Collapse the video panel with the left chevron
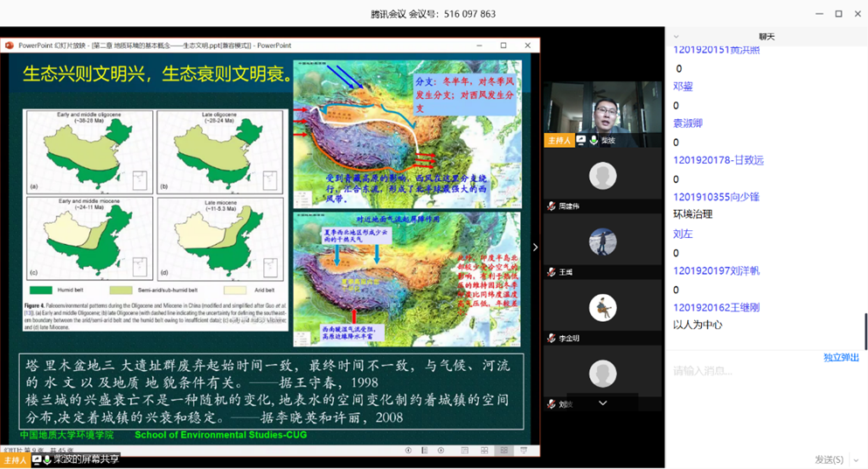868x469 pixels. point(535,248)
